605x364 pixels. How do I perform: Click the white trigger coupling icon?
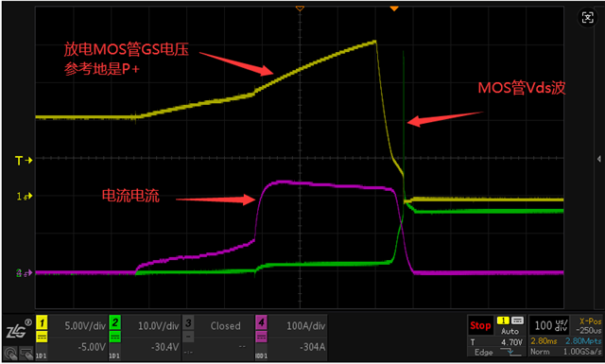click(x=517, y=321)
